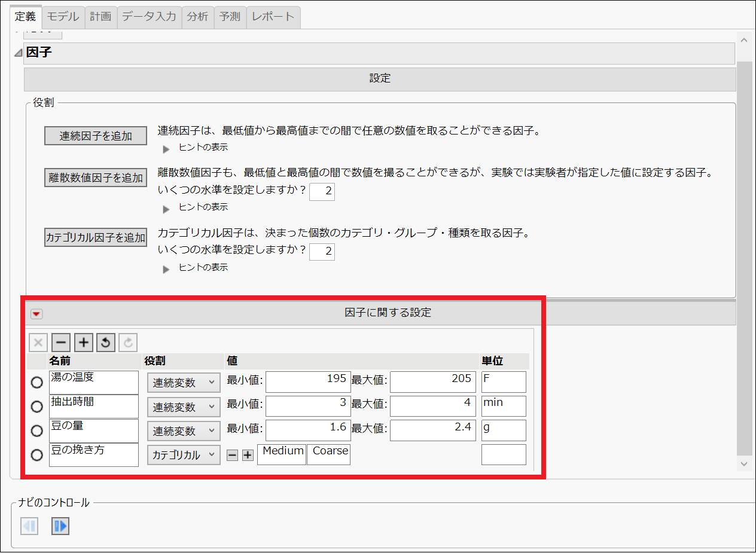Click the forward navigation arrow in ナビのコントロール
The image size is (756, 553).
click(x=60, y=526)
